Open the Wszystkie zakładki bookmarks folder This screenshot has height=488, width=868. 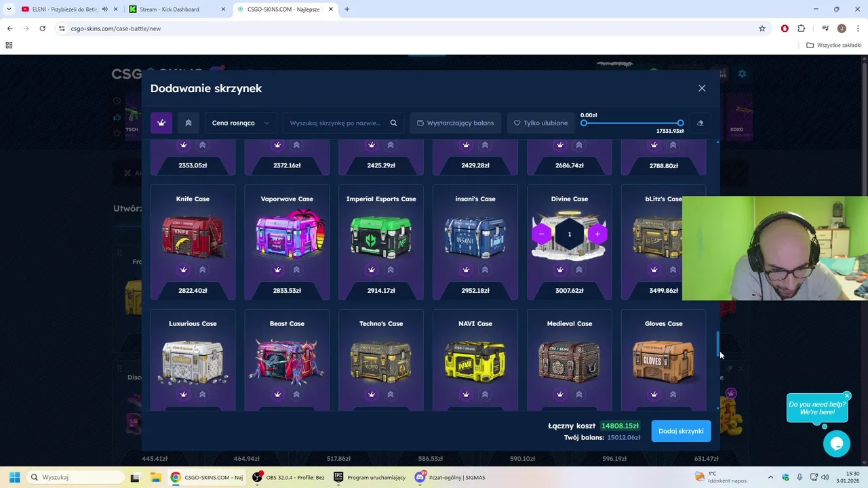coord(834,45)
